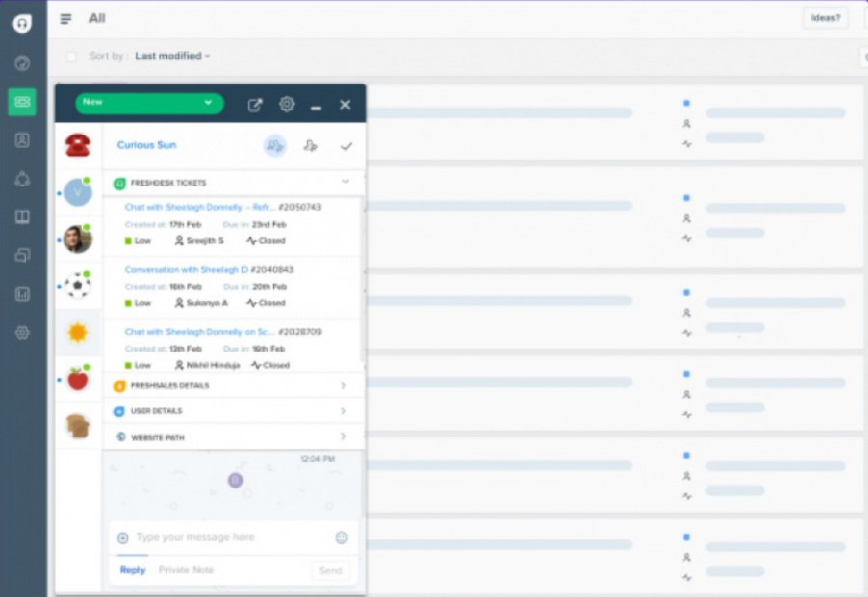Open the sidebar icon below Contacts
Image resolution: width=868 pixels, height=597 pixels.
(22, 178)
